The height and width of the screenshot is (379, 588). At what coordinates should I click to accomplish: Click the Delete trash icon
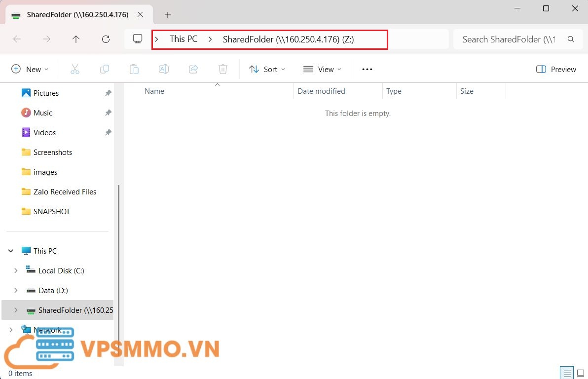(x=223, y=70)
